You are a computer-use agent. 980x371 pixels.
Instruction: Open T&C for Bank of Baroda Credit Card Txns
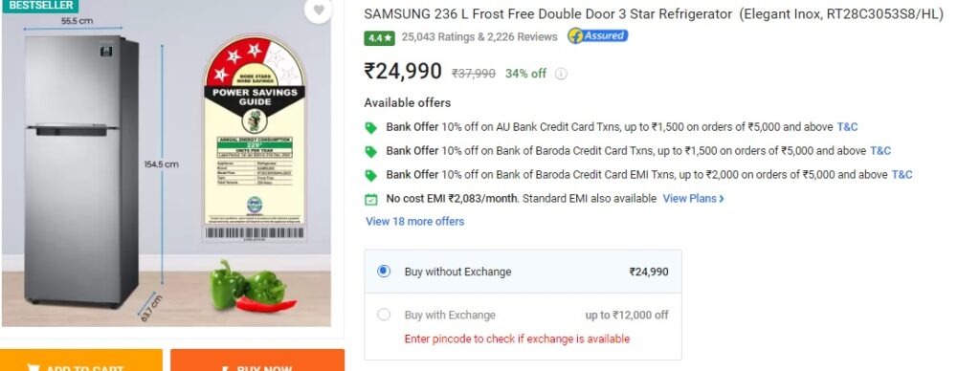pyautogui.click(x=880, y=150)
